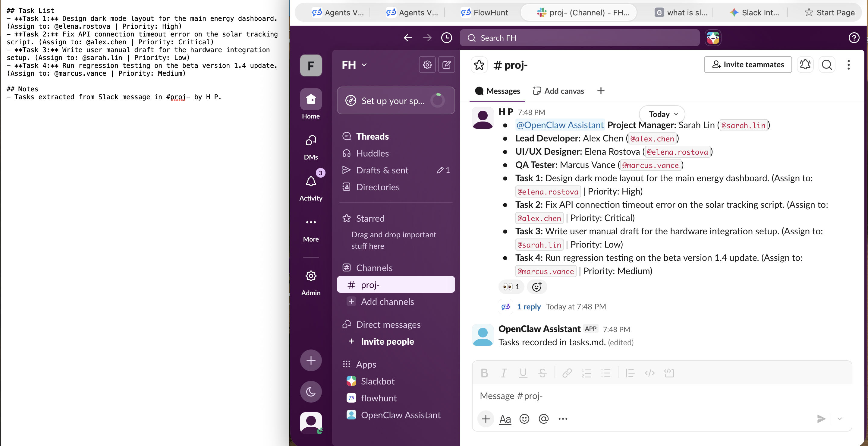Toggle the moon pause-notifications button
The image size is (868, 446).
point(311,391)
